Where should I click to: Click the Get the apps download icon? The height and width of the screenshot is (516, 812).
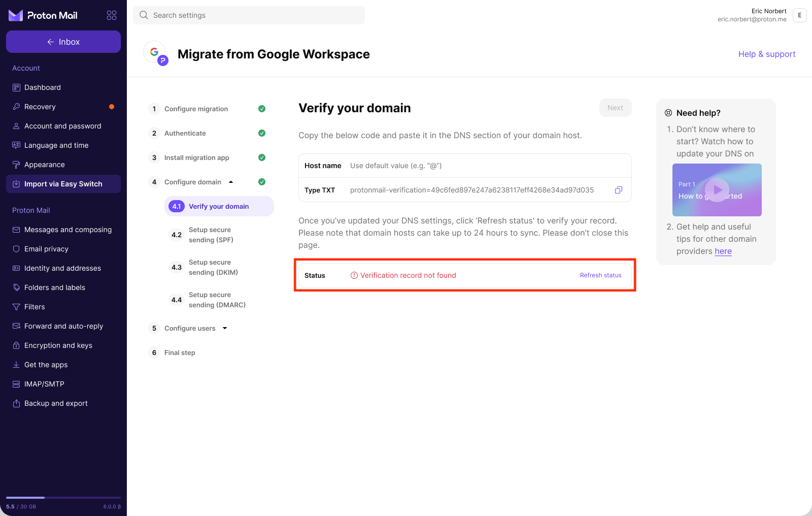coord(16,365)
